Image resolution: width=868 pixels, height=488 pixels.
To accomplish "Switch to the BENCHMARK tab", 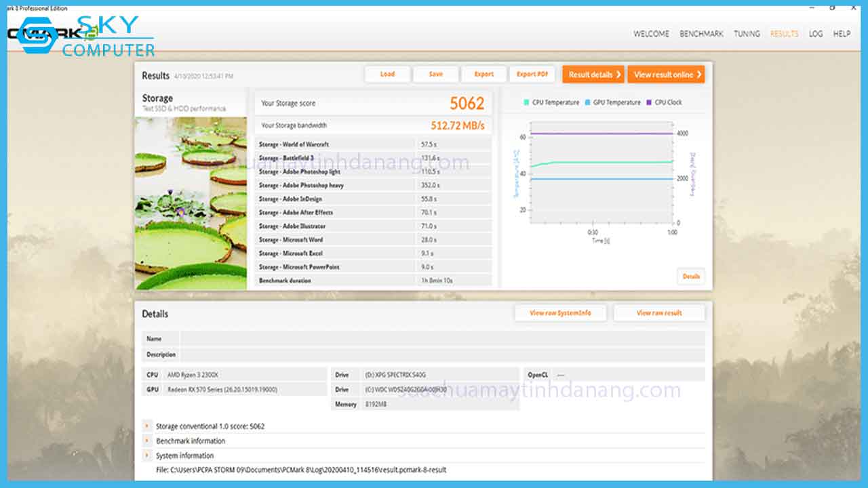I will tap(701, 34).
